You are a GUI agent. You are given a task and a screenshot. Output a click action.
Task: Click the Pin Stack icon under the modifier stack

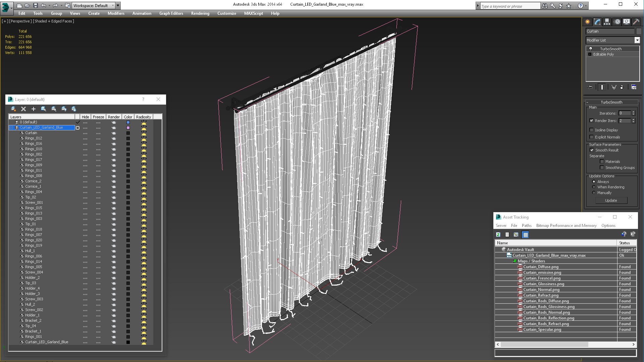(590, 87)
